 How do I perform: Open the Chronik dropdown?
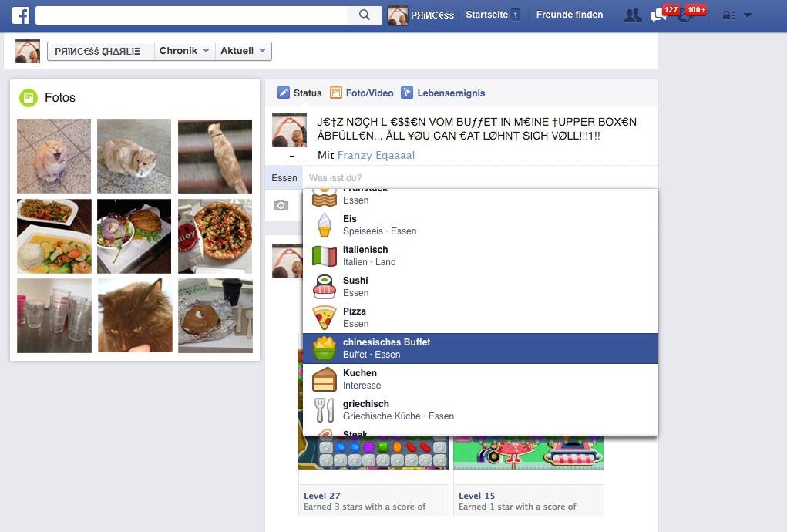click(184, 51)
